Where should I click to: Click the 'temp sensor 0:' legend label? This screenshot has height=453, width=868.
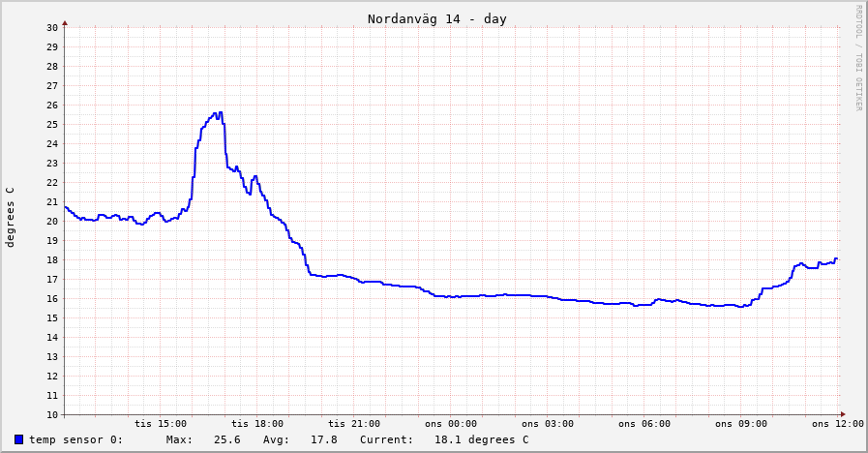[x=76, y=439]
